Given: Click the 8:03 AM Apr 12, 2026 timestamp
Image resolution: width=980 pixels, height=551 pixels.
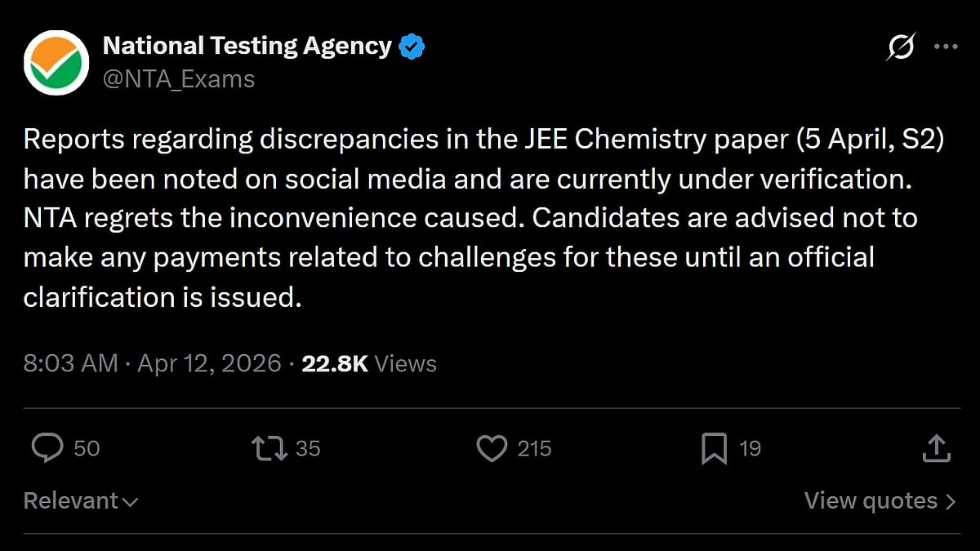Looking at the screenshot, I should pos(151,363).
